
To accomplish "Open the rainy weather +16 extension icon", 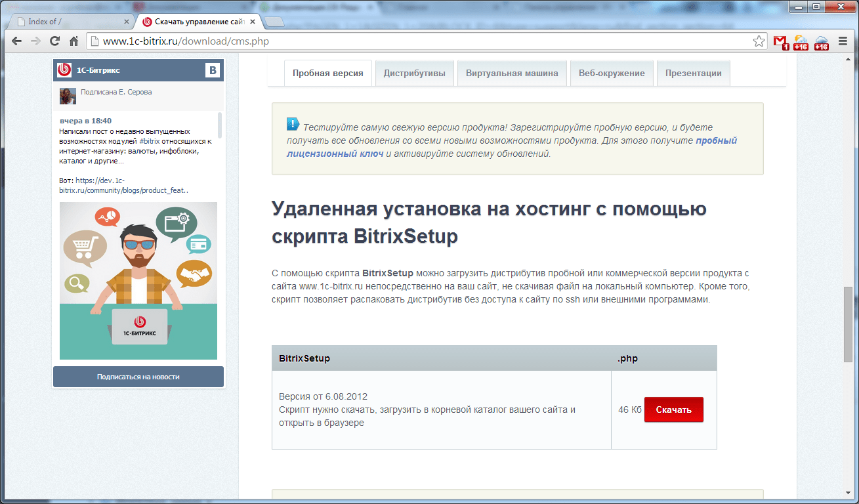I will pos(821,43).
